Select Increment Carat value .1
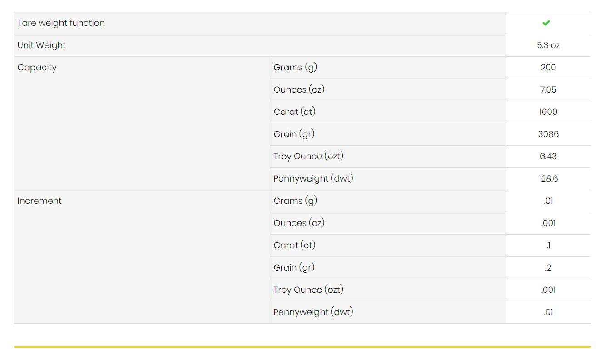Image resolution: width=609 pixels, height=364 pixels. (x=548, y=246)
